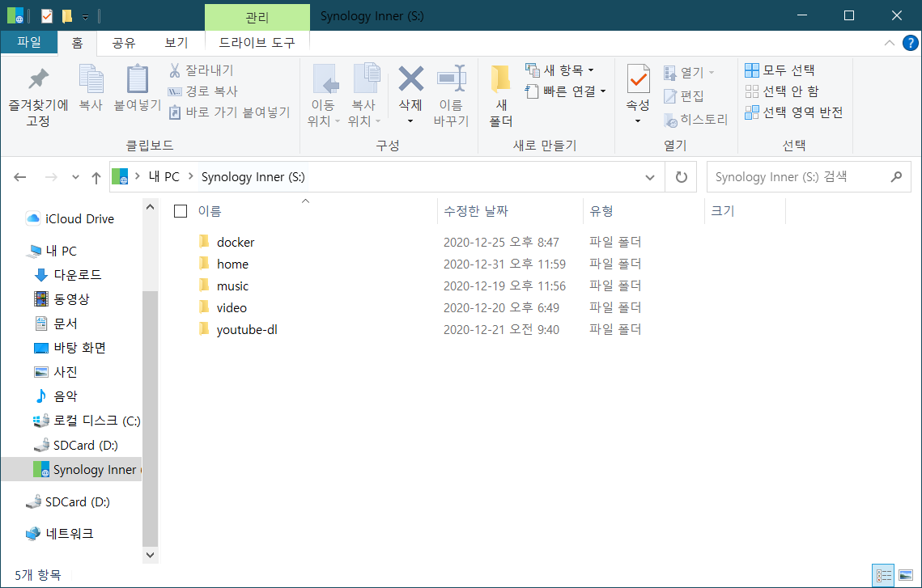Click 편집 (Edit) in the ribbon

(x=684, y=95)
